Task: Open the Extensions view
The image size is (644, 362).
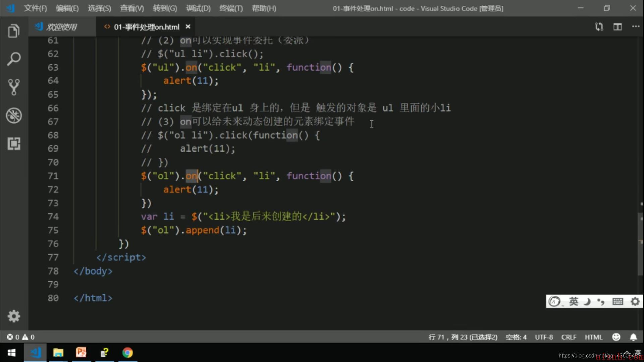Action: point(14,144)
